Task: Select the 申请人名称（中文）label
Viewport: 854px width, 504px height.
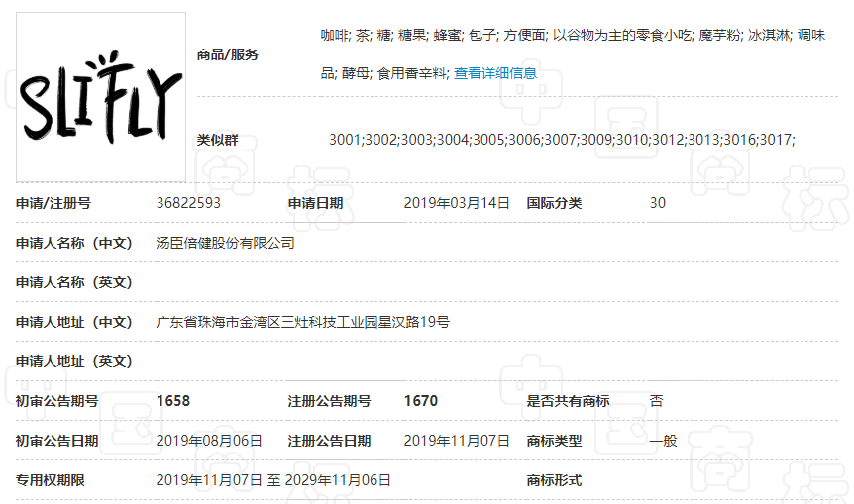Action: [x=74, y=243]
